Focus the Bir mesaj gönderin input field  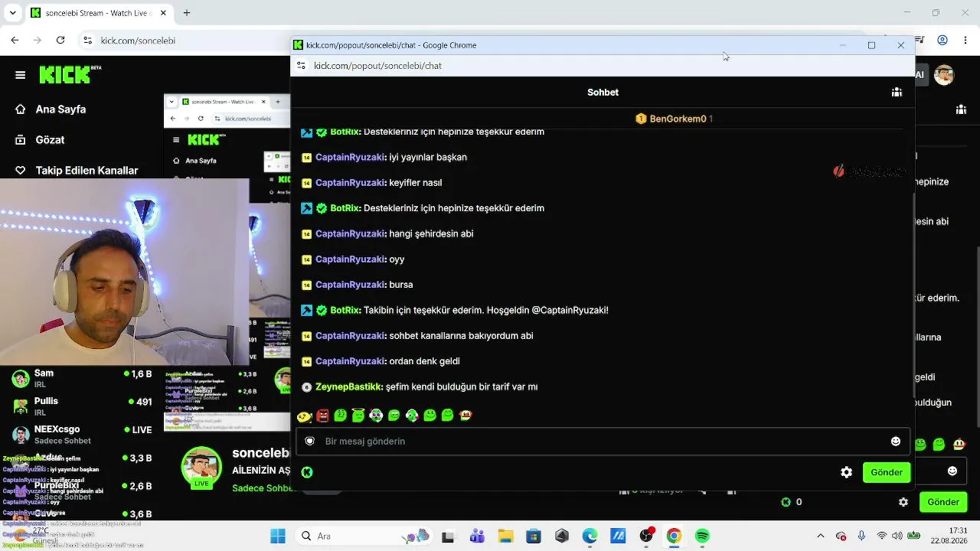[603, 441]
